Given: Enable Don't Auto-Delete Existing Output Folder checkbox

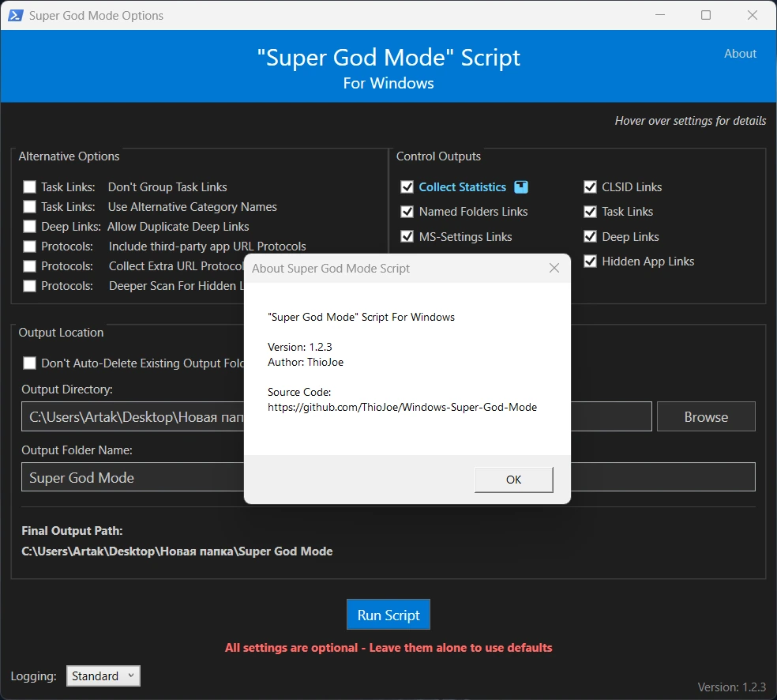Looking at the screenshot, I should [30, 363].
